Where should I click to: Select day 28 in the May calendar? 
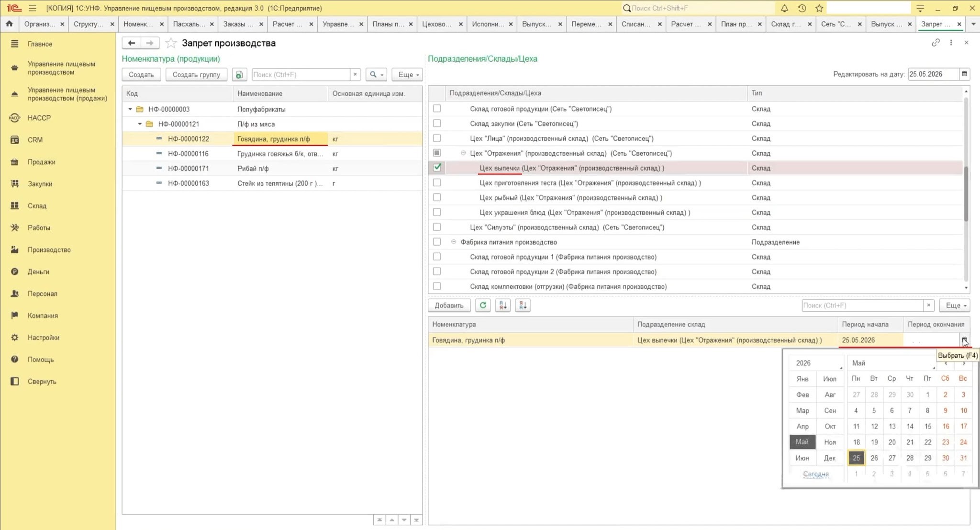click(910, 458)
